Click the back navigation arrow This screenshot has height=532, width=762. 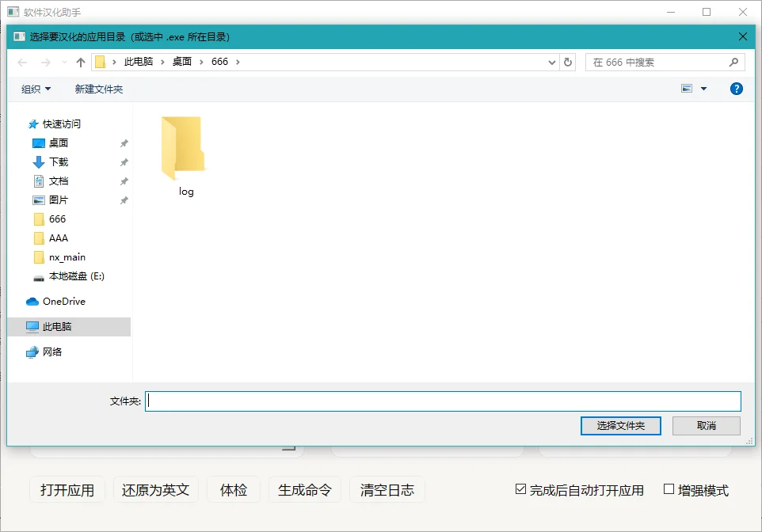pyautogui.click(x=22, y=63)
